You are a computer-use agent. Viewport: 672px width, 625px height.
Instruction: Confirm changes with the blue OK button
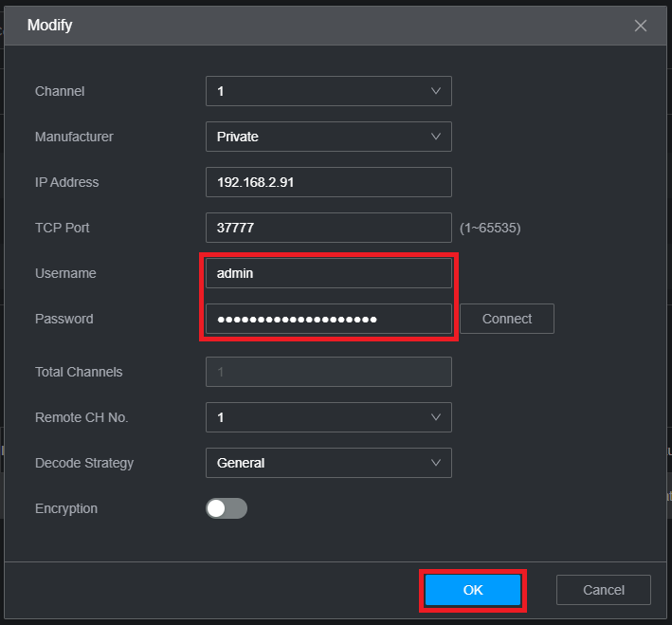(x=473, y=590)
